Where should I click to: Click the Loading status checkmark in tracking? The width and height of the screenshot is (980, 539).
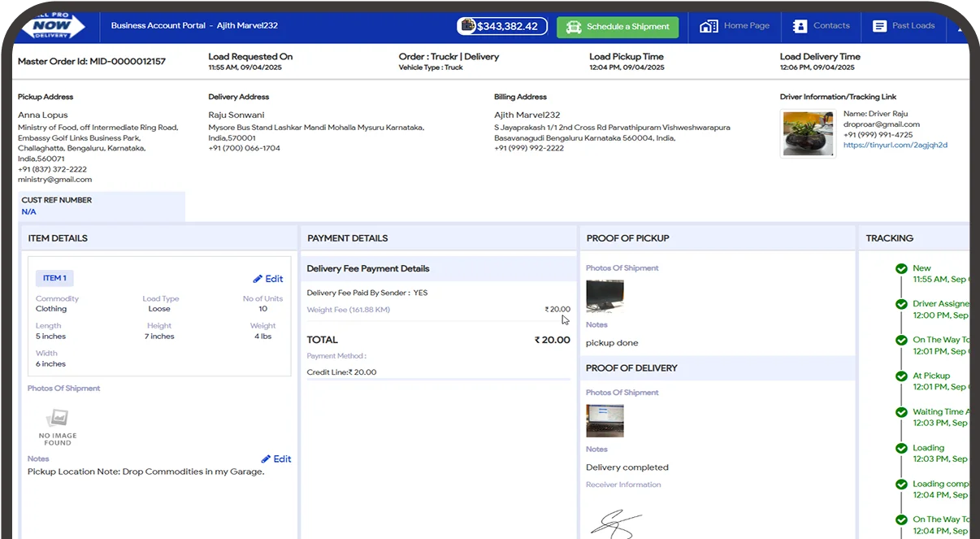(x=901, y=448)
